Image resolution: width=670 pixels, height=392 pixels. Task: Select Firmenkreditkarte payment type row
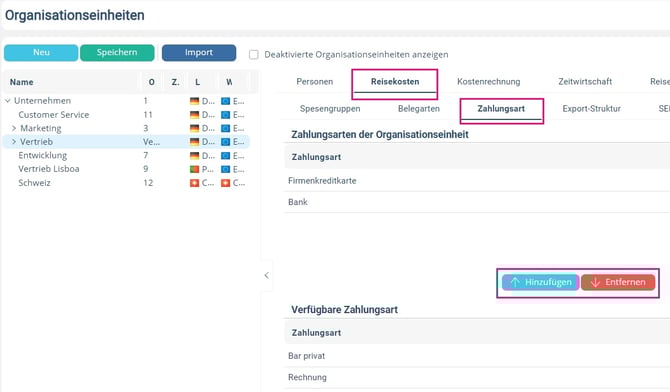[477, 181]
